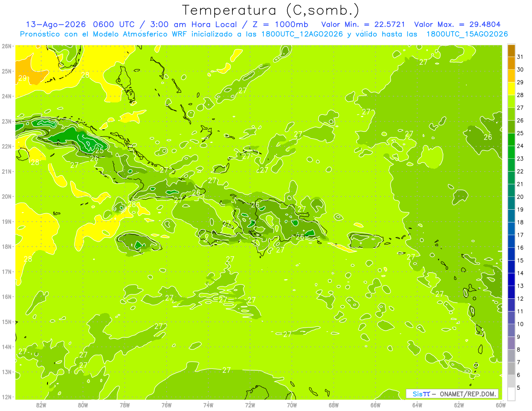
Task: Pick the green swatch between legend 26 and 27
Action: click(511, 114)
